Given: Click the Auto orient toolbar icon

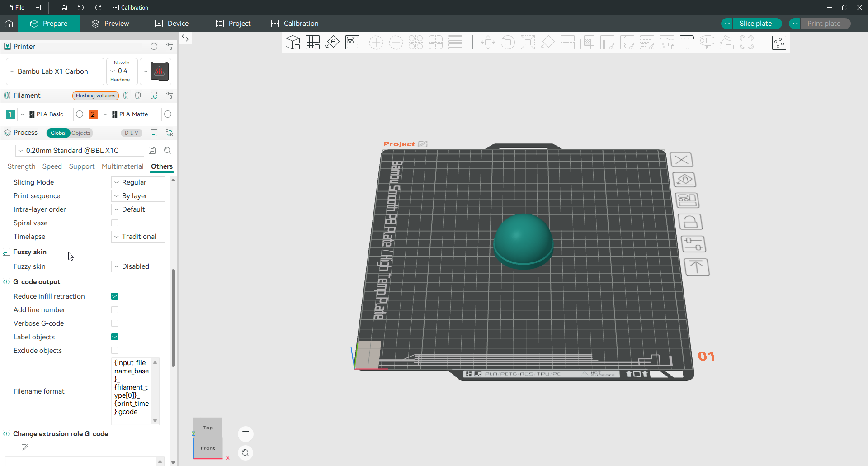Looking at the screenshot, I should pos(332,43).
